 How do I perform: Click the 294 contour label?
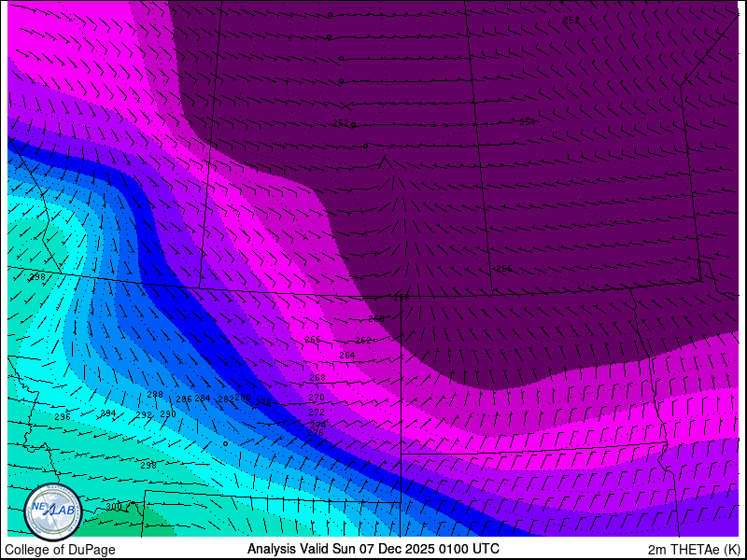click(108, 413)
